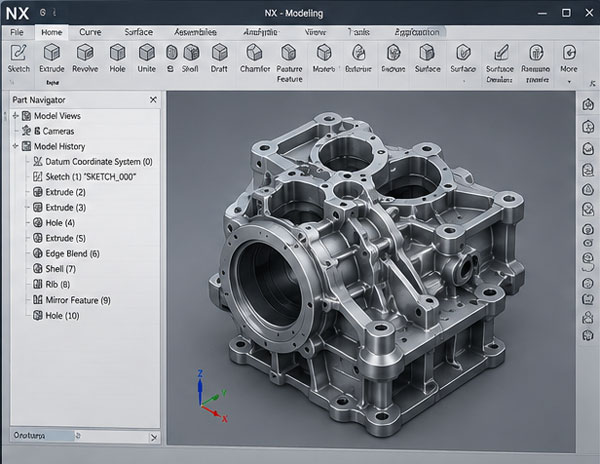The width and height of the screenshot is (600, 464).
Task: Switch to the Curve ribbon tab
Action: point(90,32)
